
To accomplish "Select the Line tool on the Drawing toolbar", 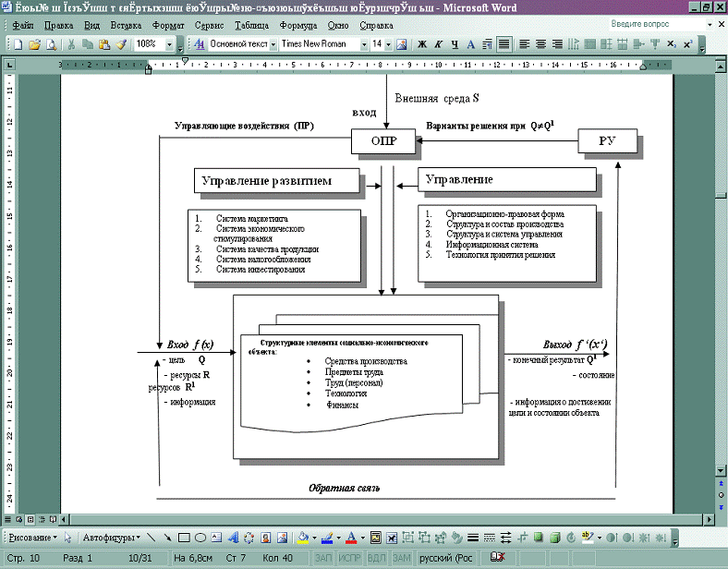I will pyautogui.click(x=151, y=538).
